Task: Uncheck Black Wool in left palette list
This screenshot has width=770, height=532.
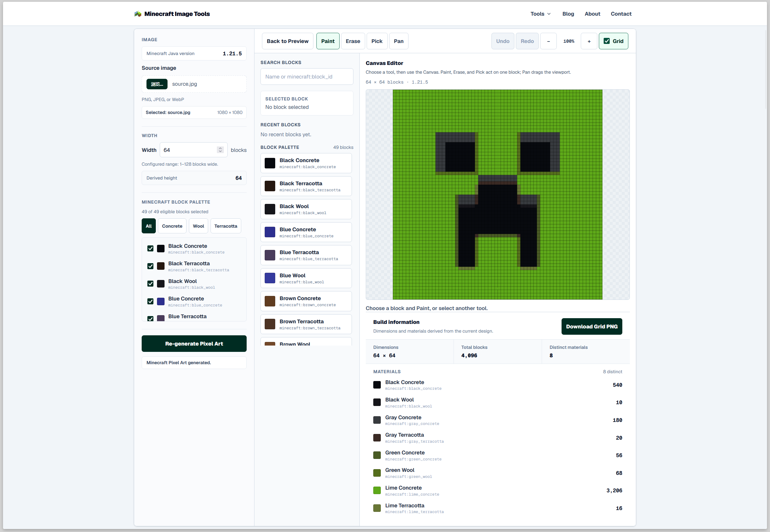Action: pyautogui.click(x=150, y=284)
